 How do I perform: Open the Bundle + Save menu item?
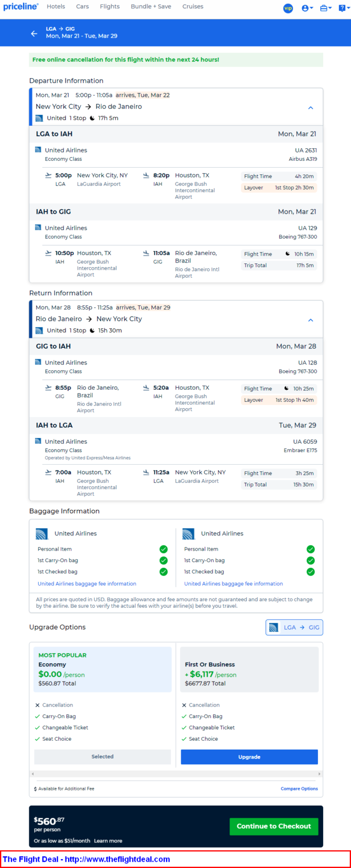point(151,7)
